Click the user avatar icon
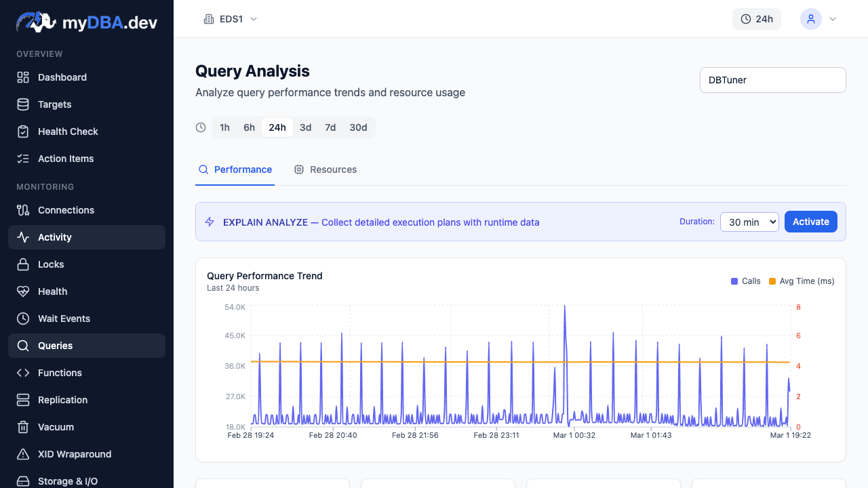Screen dimensions: 868x488 [x=811, y=19]
